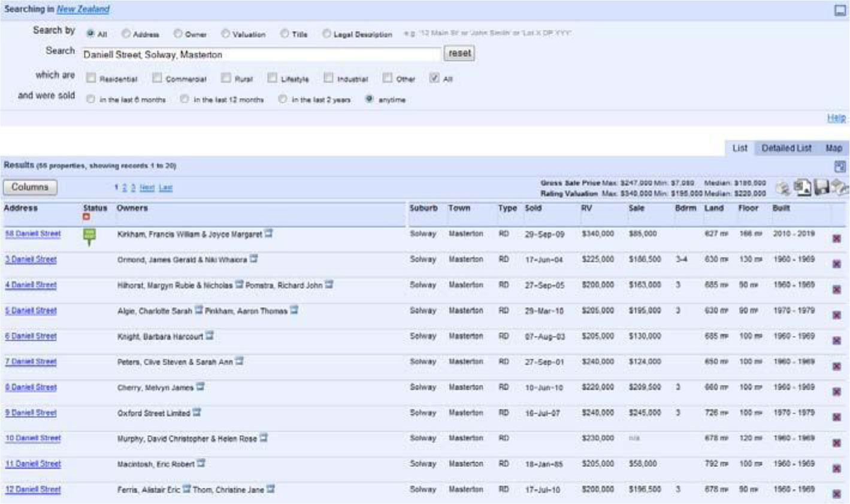Open the owner icon beside Thom, Christine Jane
This screenshot has width=850, height=504.
click(x=271, y=490)
